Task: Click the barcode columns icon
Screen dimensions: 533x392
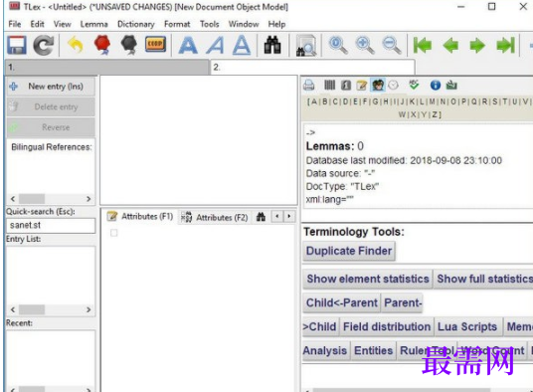Action: click(x=329, y=85)
